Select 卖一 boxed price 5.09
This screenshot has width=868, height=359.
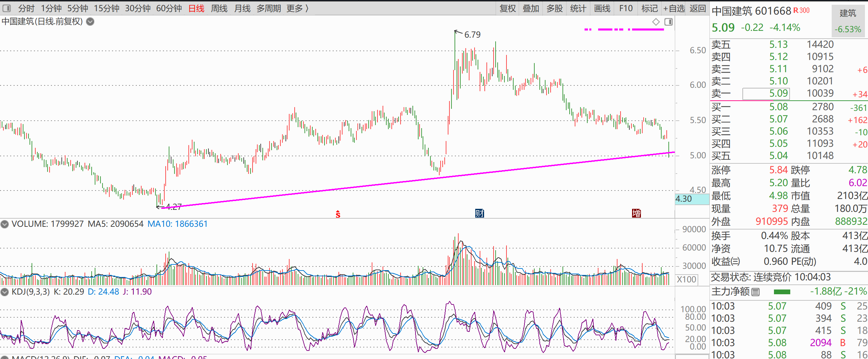[x=766, y=94]
